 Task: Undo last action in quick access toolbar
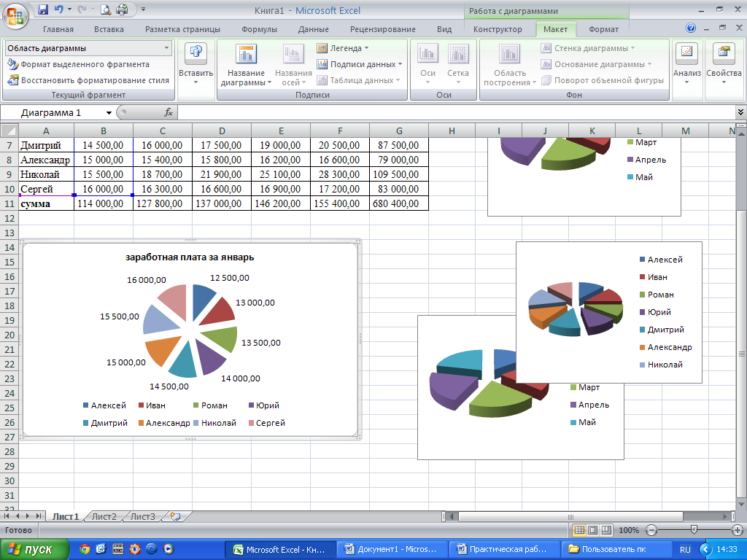[58, 9]
